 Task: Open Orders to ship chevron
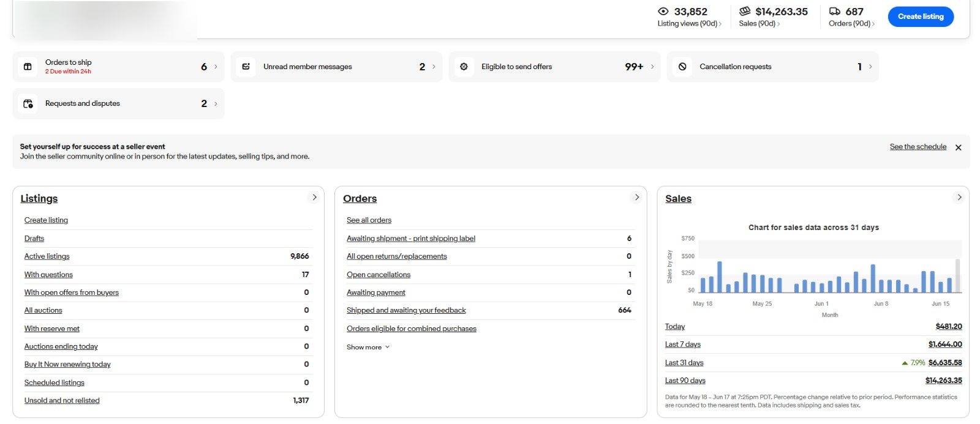point(216,67)
